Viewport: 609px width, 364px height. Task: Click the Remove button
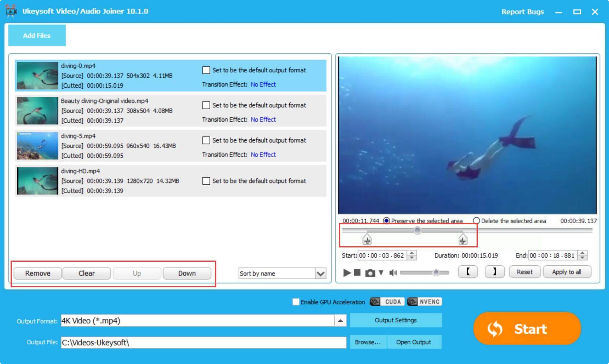(38, 273)
